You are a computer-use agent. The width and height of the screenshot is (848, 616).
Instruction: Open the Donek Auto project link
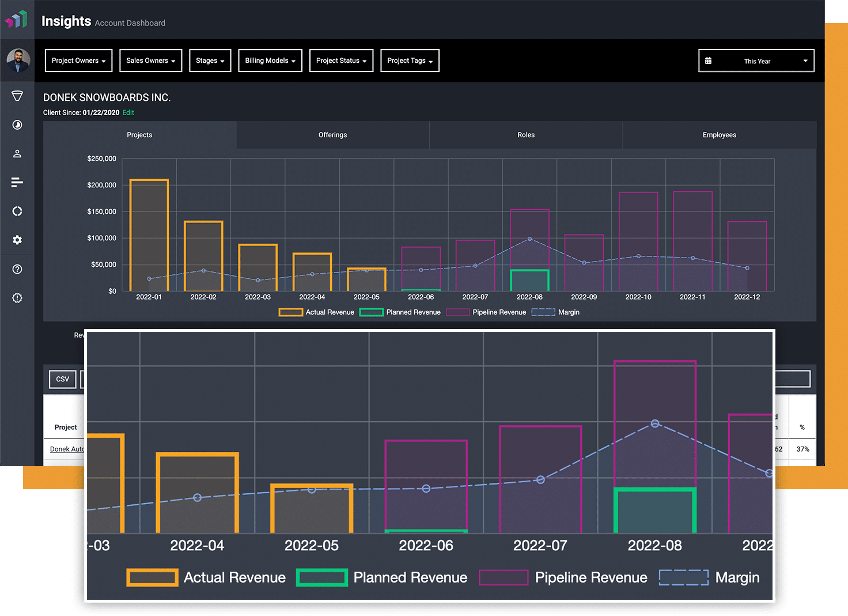pyautogui.click(x=67, y=449)
